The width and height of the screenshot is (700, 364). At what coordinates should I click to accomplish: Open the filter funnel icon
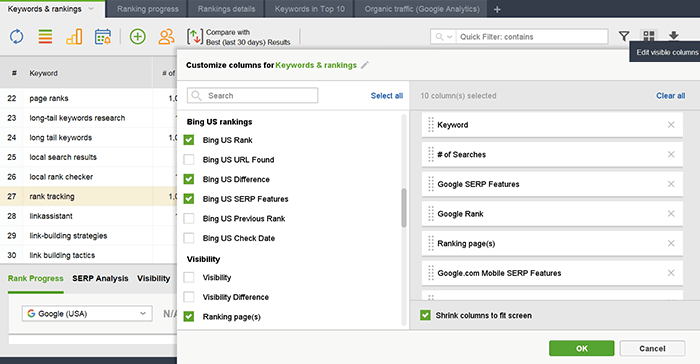pyautogui.click(x=624, y=36)
